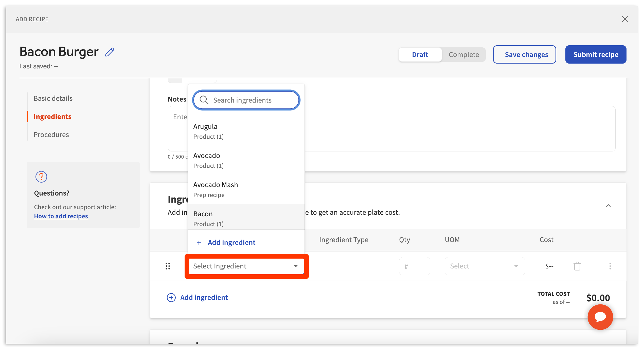Click the pencil icon next to Bacon Burger

coord(110,52)
